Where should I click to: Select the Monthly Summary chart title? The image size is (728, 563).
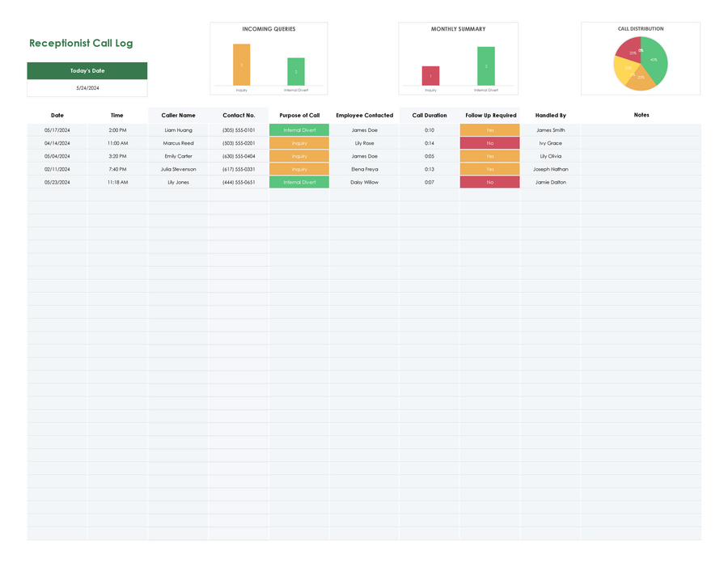click(x=457, y=28)
